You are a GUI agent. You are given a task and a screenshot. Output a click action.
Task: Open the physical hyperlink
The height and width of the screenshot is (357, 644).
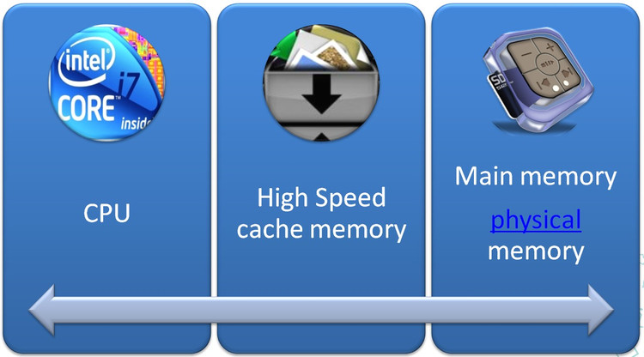(536, 221)
